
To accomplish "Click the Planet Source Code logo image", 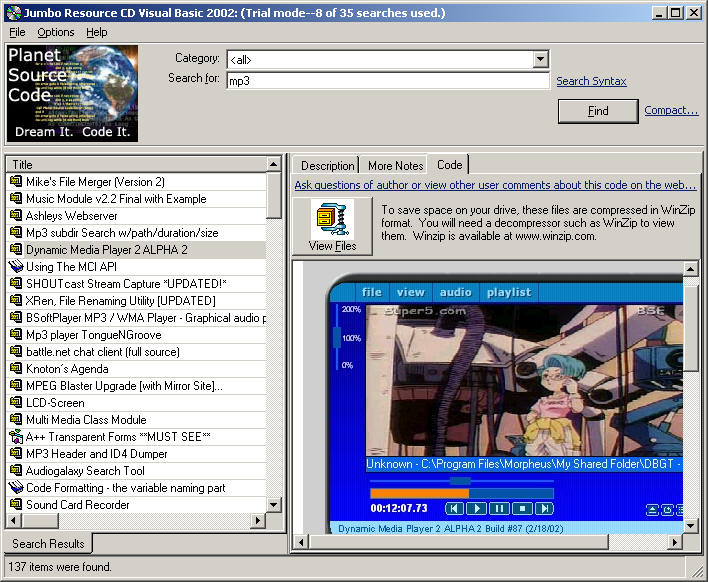I will [x=73, y=93].
